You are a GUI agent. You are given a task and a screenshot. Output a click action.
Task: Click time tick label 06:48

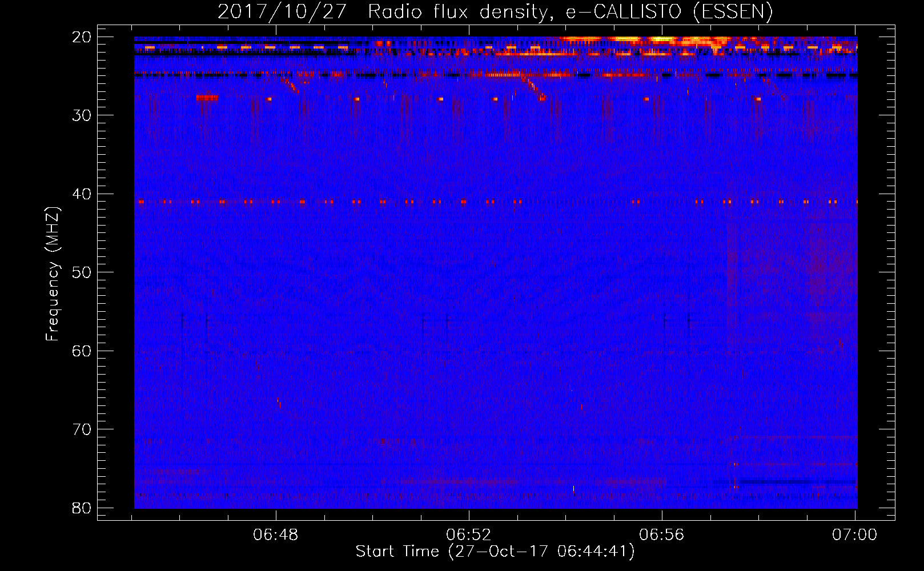276,535
